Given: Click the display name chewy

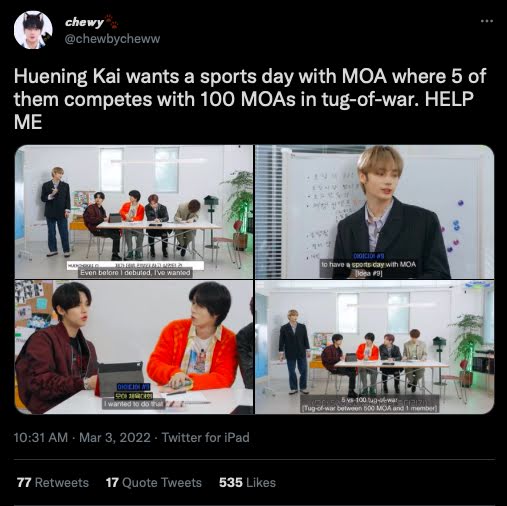Looking at the screenshot, I should click(x=84, y=22).
